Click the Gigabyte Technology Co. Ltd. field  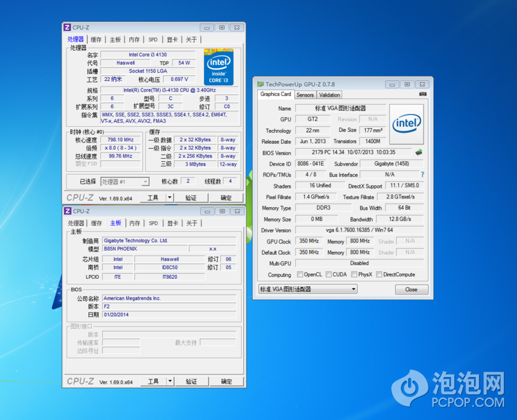(x=170, y=241)
